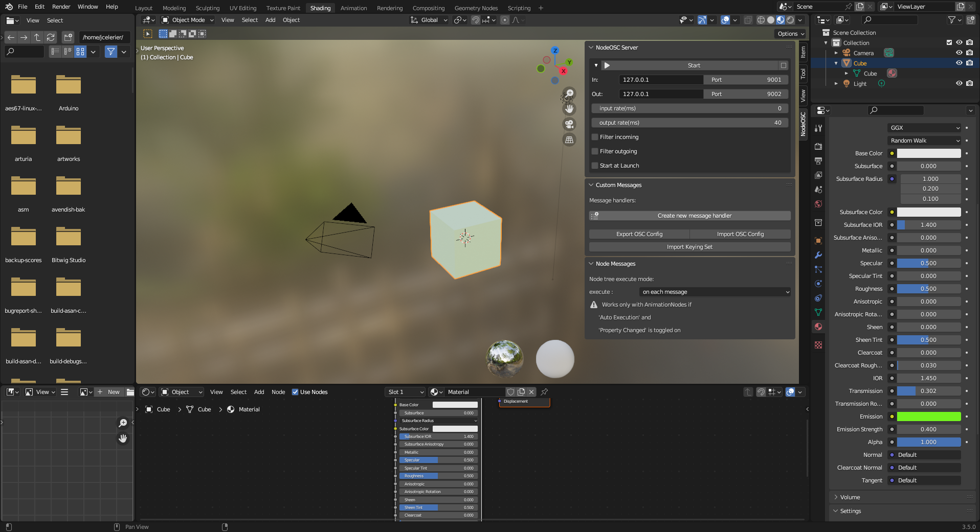980x532 pixels.
Task: Start the NodeOSC server
Action: [x=691, y=65]
